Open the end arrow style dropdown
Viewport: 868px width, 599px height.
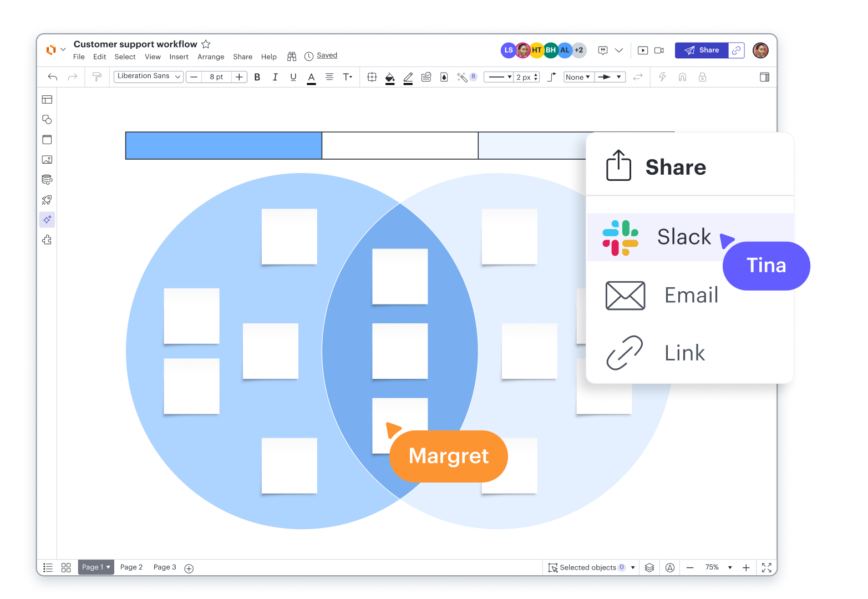point(610,77)
